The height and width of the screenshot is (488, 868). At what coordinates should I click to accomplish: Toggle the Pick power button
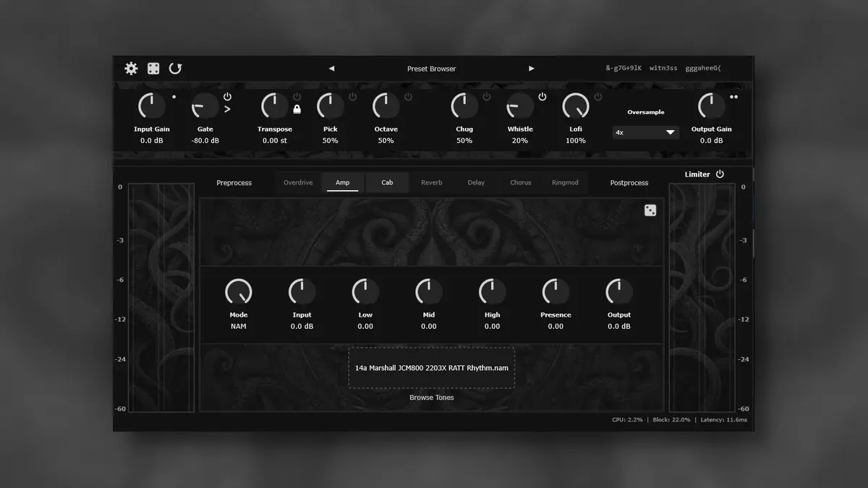click(x=352, y=96)
